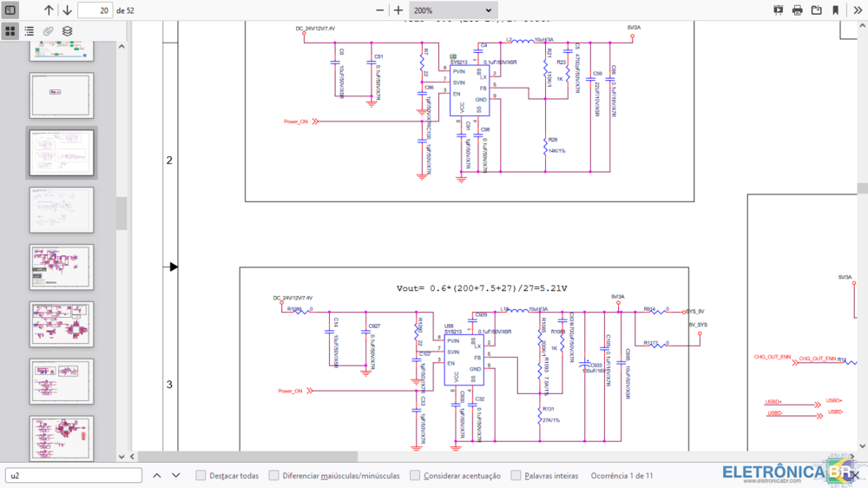Enable Diferenciar maiúsculas/minúsculas checkbox
868x488 pixels.
coord(273,475)
